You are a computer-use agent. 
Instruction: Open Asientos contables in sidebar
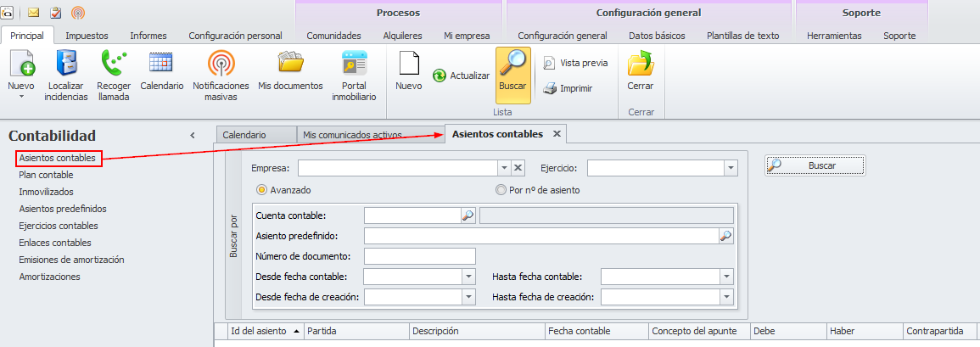58,158
